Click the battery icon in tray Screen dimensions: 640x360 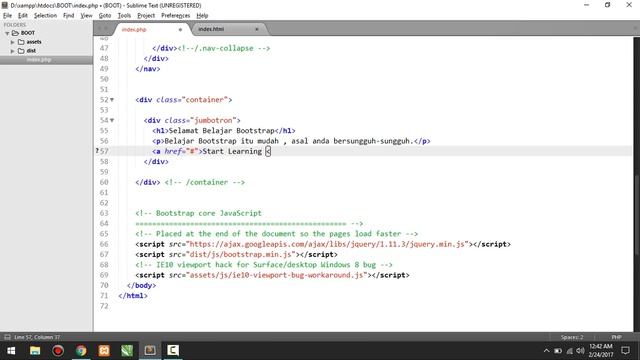point(558,351)
